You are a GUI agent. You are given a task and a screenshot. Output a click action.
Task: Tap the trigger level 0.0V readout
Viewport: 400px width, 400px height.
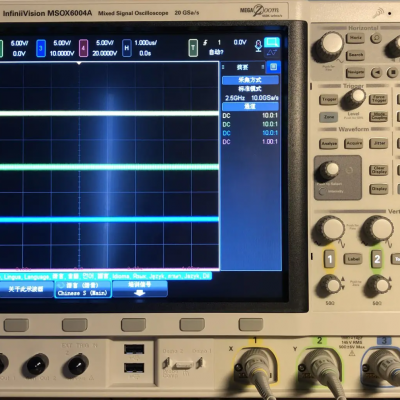240,42
